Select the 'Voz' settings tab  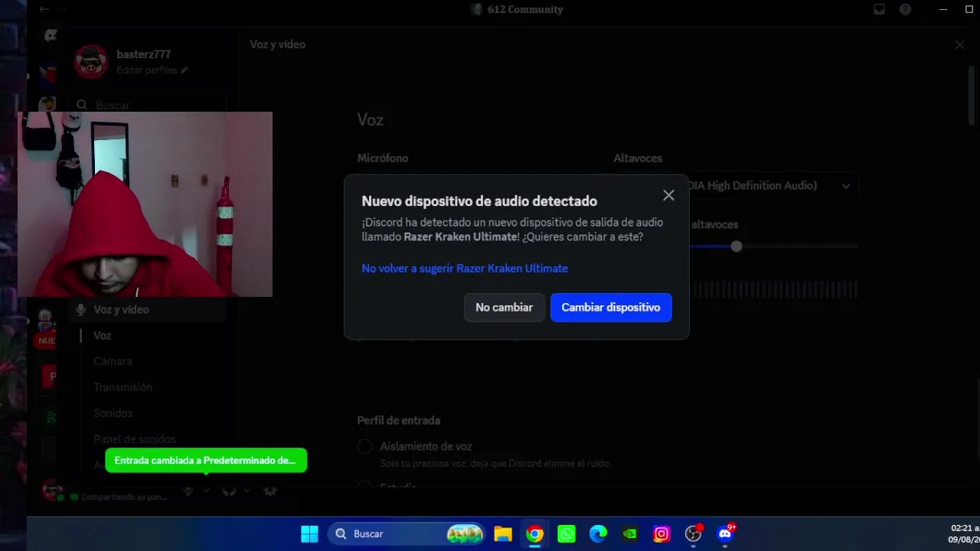pos(103,336)
